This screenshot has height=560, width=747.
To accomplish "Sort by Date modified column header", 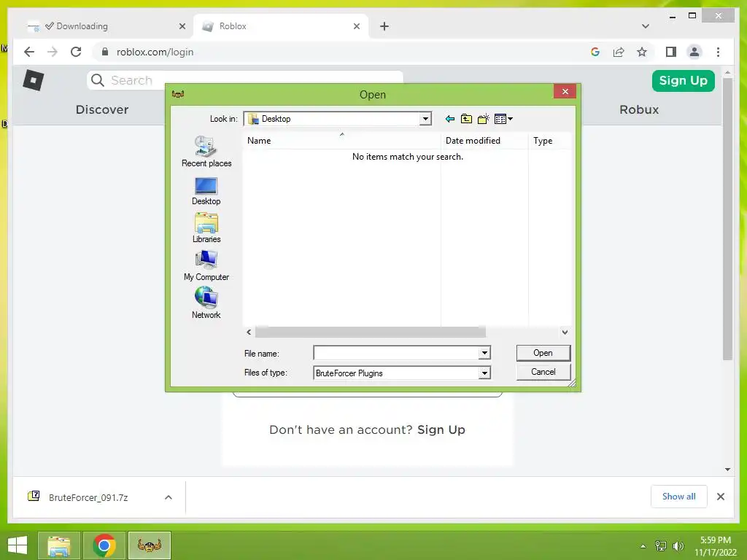I will click(484, 141).
